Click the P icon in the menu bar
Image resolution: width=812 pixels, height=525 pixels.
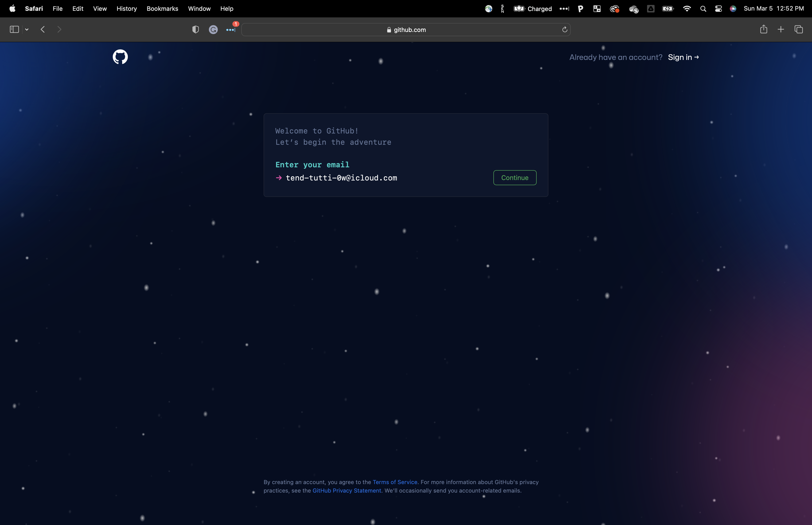[580, 9]
